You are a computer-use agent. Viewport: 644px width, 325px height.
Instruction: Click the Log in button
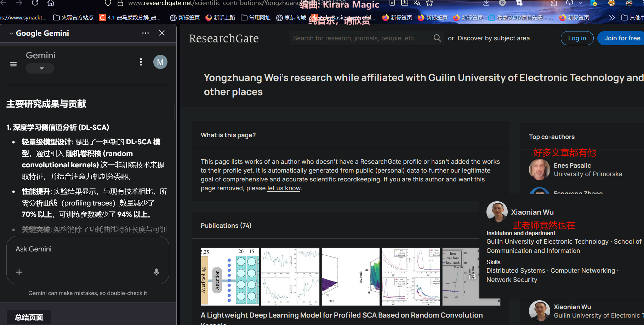tap(577, 38)
